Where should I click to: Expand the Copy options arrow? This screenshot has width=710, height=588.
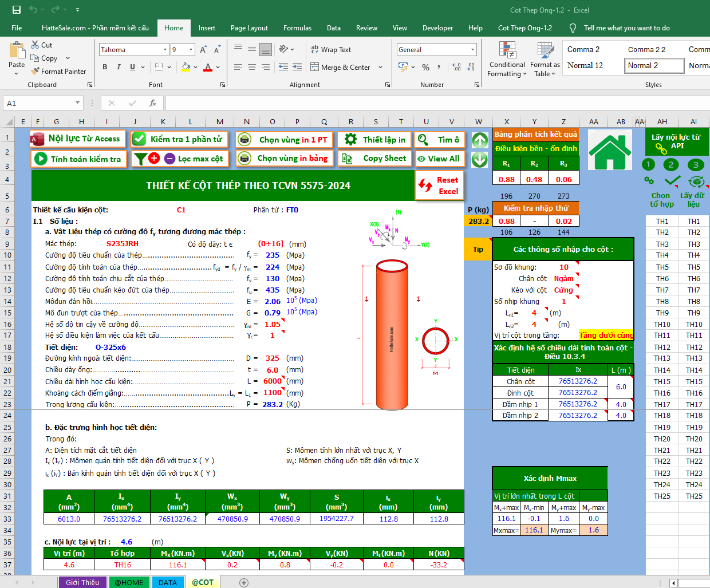coord(68,58)
